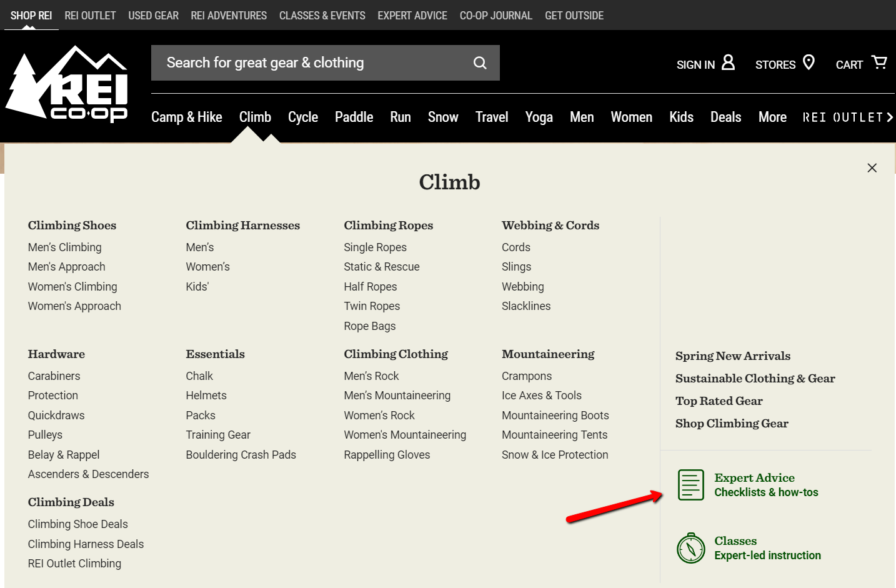The height and width of the screenshot is (588, 896).
Task: Open the Belay & Rappel link
Action: [64, 455]
